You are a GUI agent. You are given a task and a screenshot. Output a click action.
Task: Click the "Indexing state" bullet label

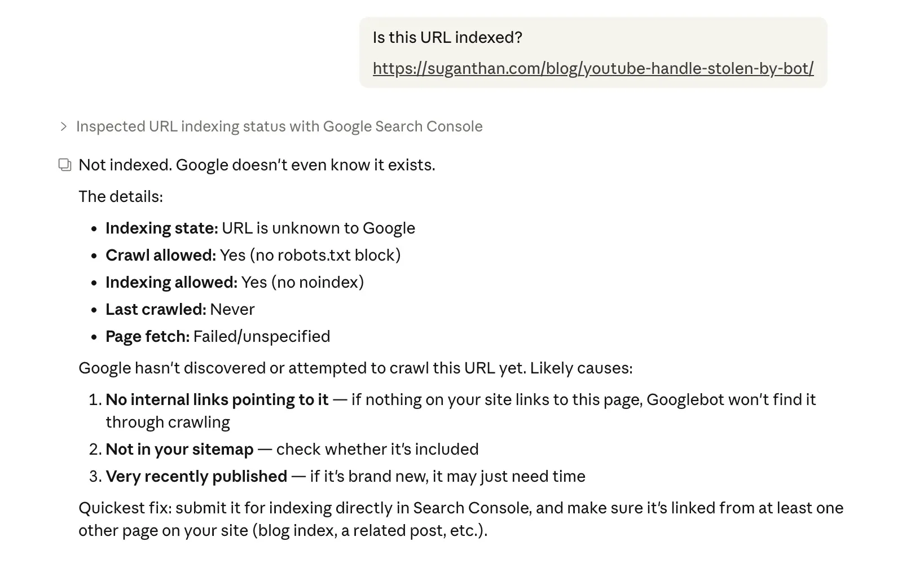click(161, 228)
